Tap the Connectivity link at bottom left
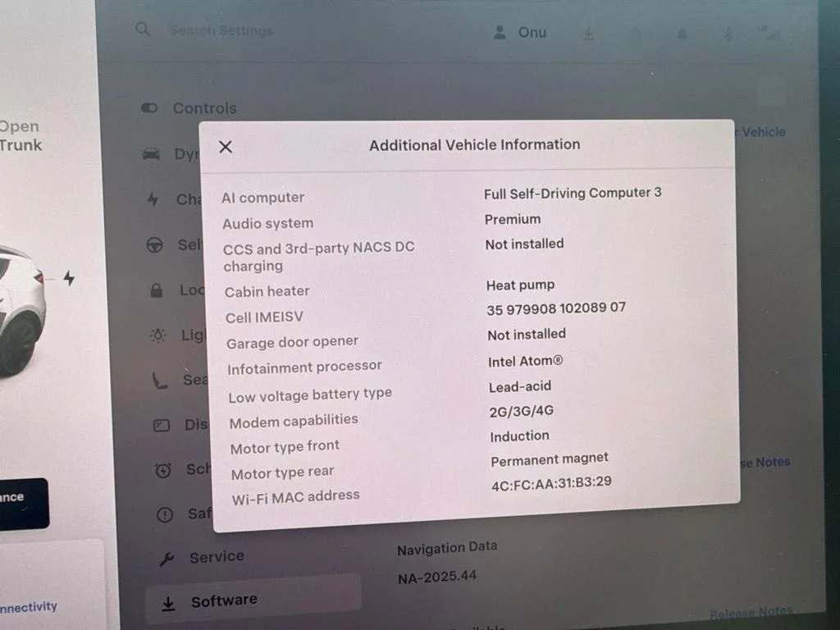The height and width of the screenshot is (630, 840). tap(29, 607)
